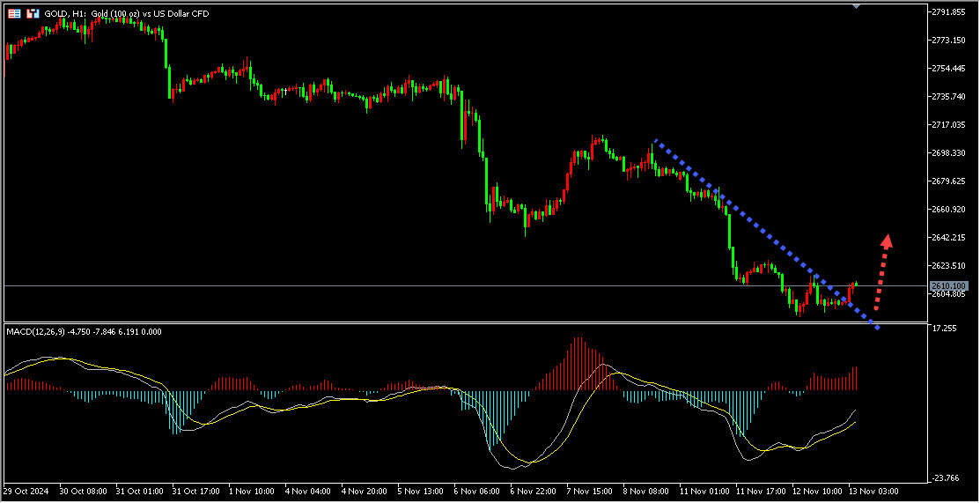The height and width of the screenshot is (503, 980).
Task: Click the 29 Oct 2024 time label
Action: tap(27, 490)
